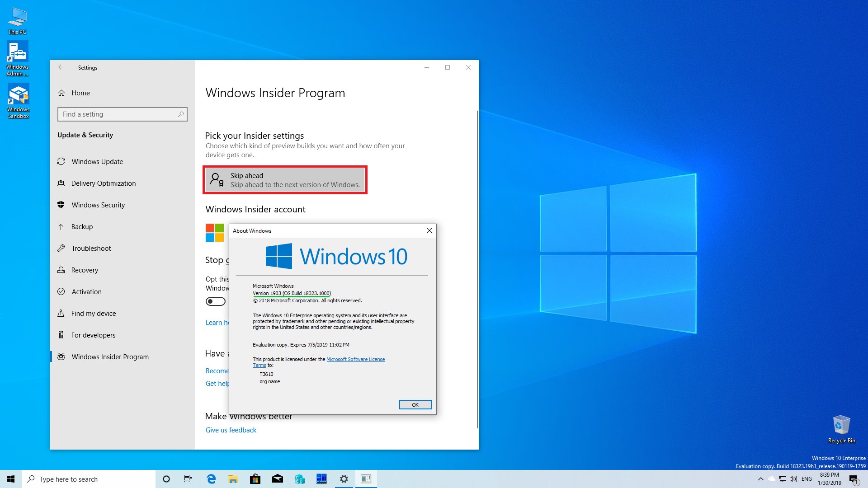Click the Windows Insider Program cat icon

coord(61,357)
